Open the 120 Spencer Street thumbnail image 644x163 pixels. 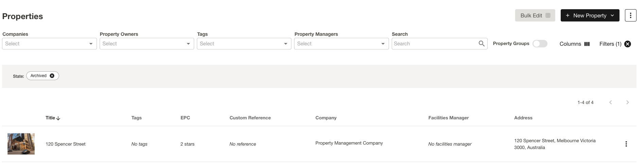21,144
